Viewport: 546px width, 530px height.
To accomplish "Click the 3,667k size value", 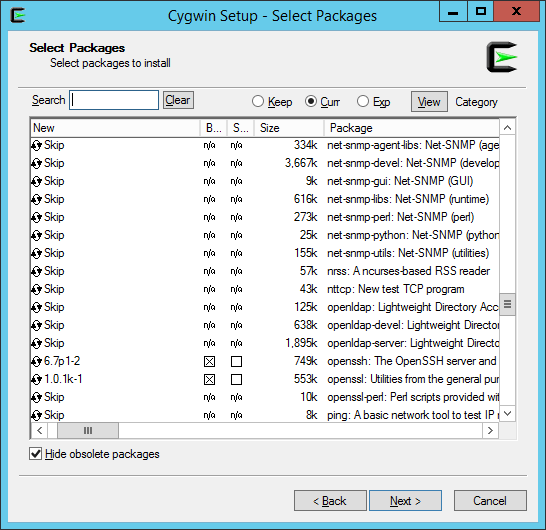I will (301, 163).
